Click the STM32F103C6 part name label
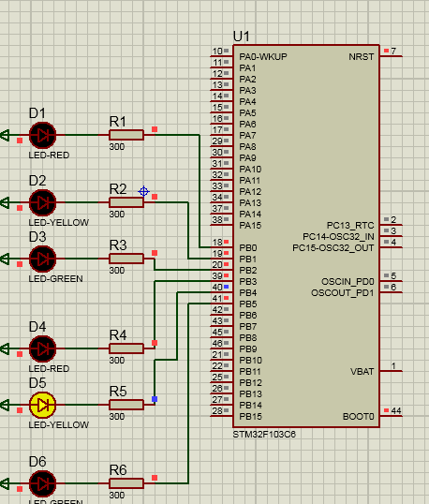Screen dimensions: 429x504 264,435
